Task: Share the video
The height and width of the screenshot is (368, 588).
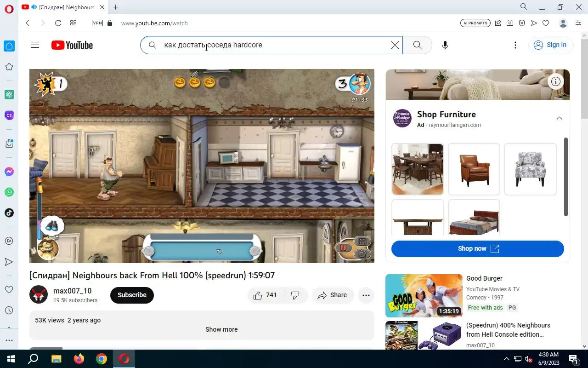Action: 333,295
